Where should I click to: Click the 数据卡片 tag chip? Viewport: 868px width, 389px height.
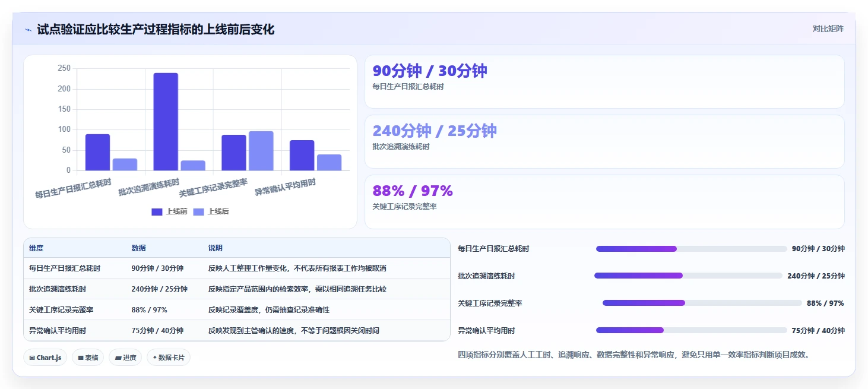click(x=169, y=358)
